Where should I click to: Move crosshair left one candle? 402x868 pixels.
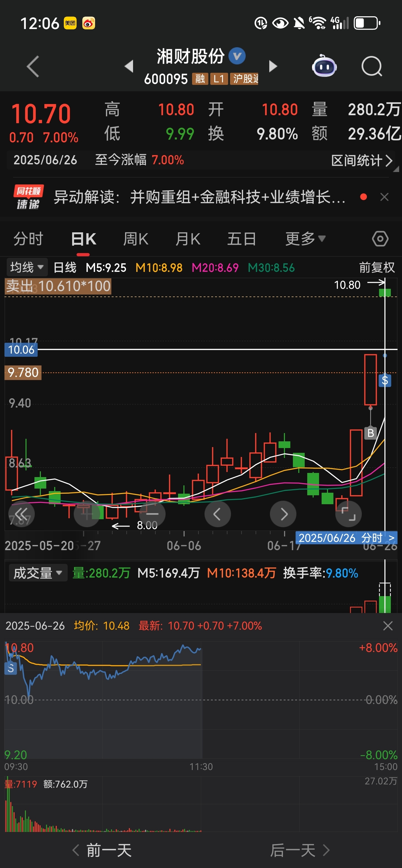coord(217,514)
